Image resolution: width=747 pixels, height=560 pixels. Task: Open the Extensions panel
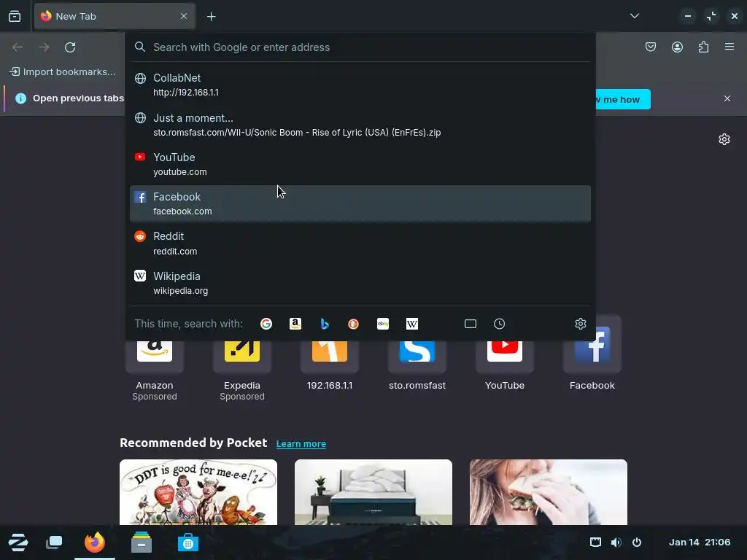[703, 47]
